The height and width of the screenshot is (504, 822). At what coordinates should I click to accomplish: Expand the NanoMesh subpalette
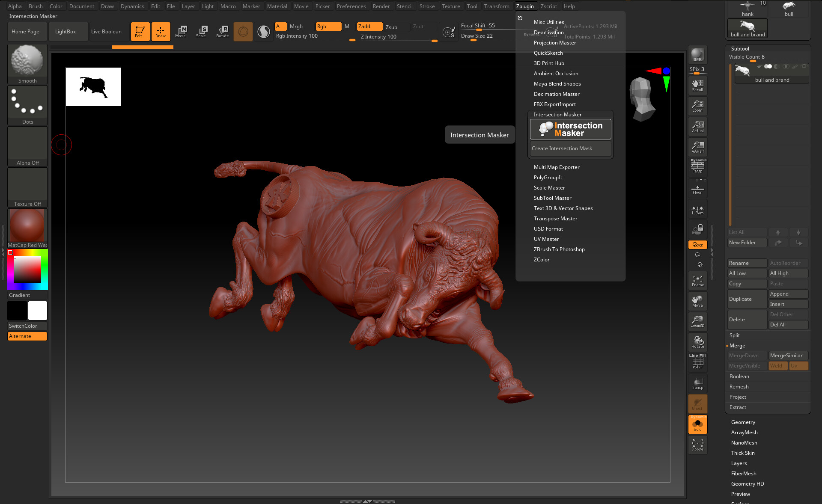(744, 443)
